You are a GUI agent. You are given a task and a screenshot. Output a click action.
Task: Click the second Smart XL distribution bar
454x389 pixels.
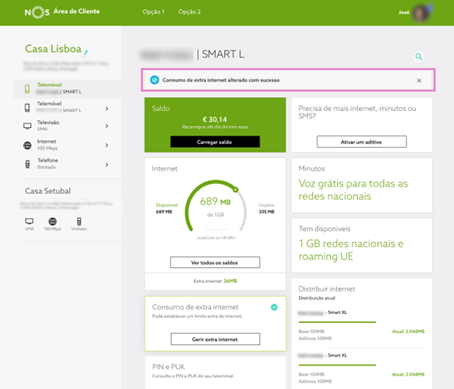pos(337,365)
